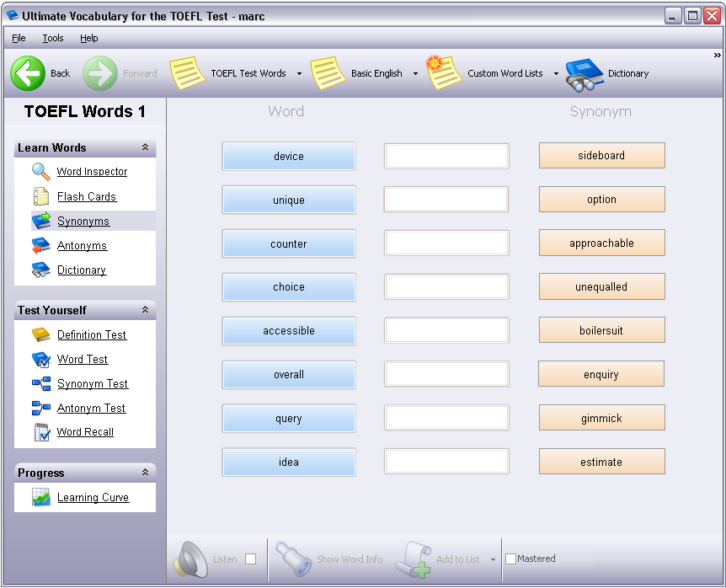Image resolution: width=726 pixels, height=588 pixels.
Task: Click the Synonym Test diagram icon
Action: [x=40, y=383]
